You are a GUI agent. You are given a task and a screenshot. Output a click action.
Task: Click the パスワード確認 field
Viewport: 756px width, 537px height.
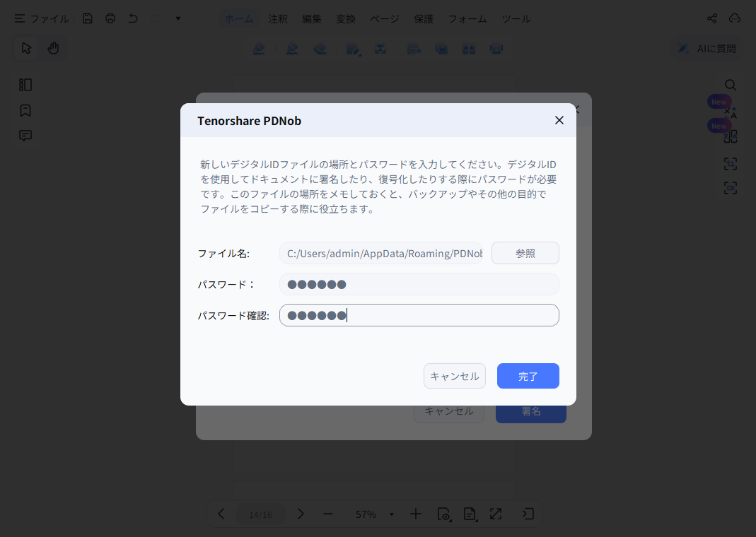coord(419,315)
